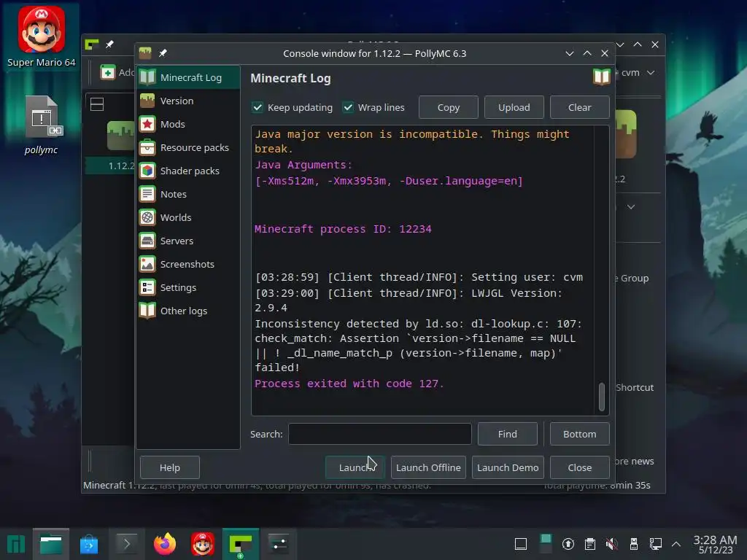
Task: Open the file manager from taskbar
Action: pos(51,544)
